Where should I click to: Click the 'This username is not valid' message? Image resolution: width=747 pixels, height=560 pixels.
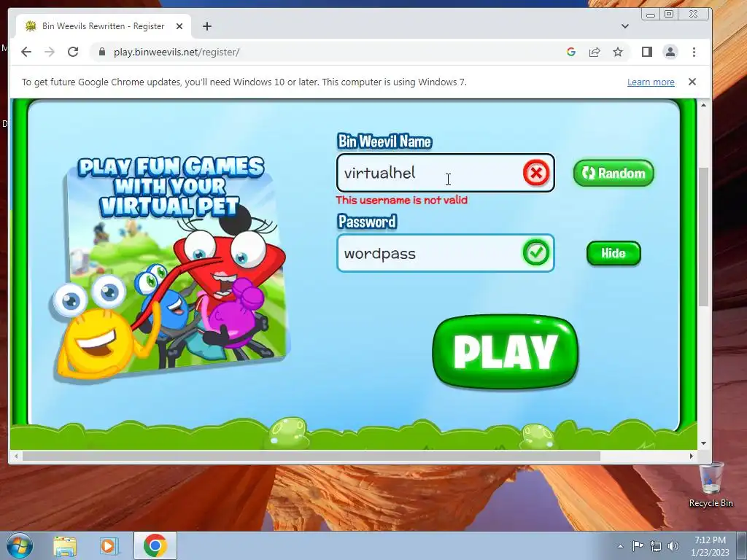tap(402, 200)
